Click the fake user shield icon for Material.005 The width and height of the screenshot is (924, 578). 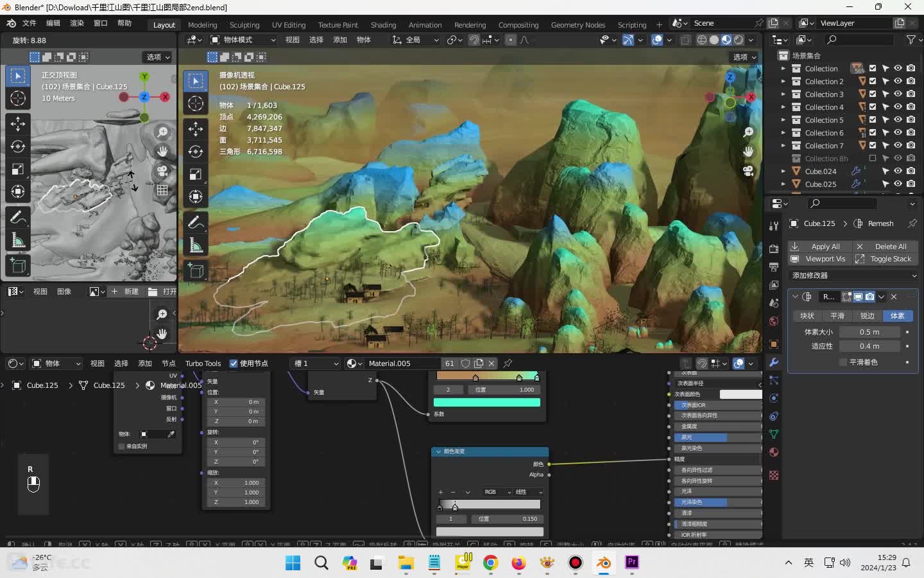(x=466, y=363)
